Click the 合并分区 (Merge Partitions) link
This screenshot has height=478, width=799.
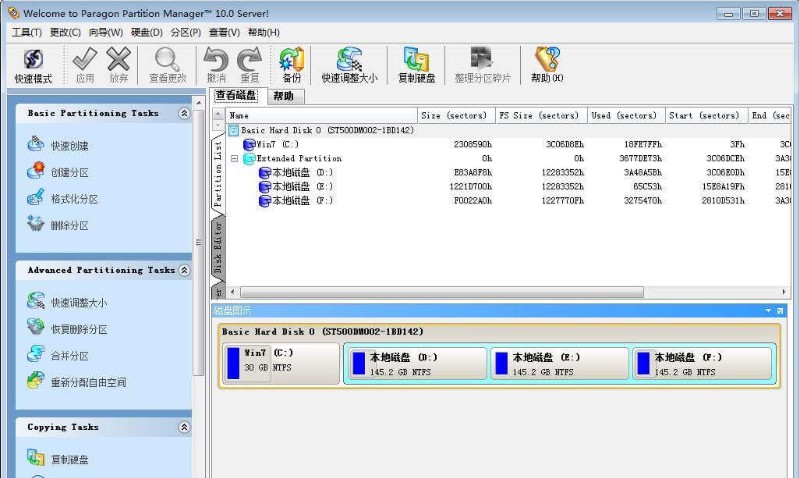click(x=70, y=355)
